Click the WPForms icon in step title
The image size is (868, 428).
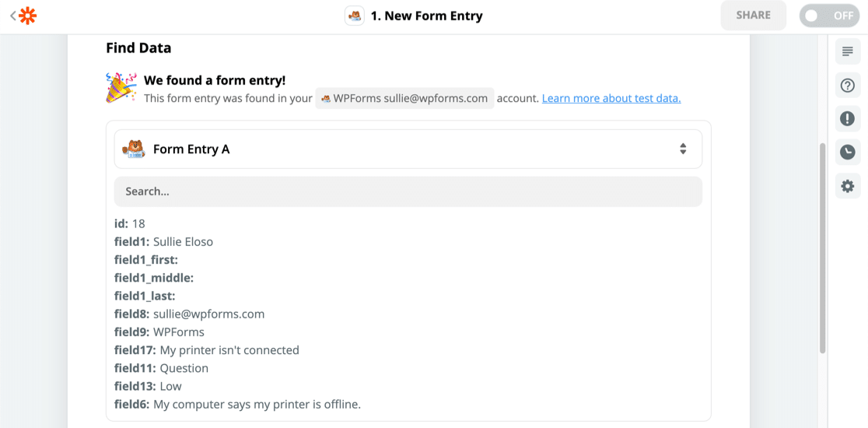pos(355,16)
